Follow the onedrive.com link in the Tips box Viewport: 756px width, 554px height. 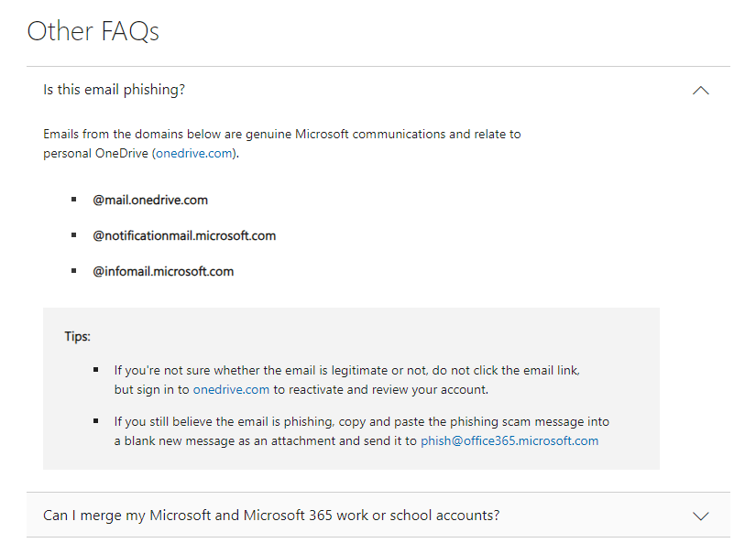tap(232, 389)
